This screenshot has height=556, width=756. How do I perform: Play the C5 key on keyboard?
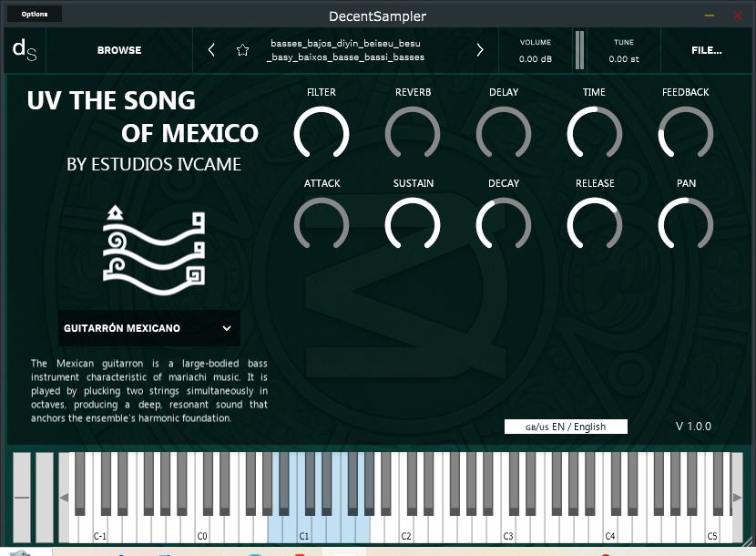pos(712,530)
